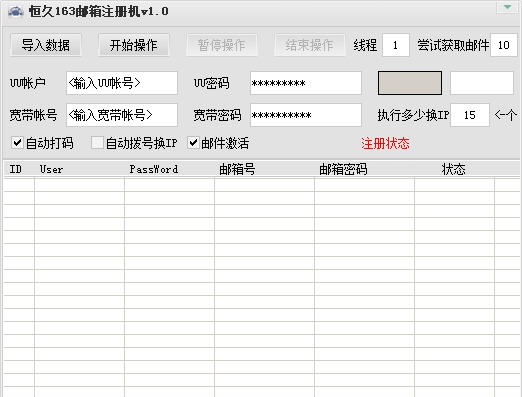This screenshot has height=397, width=522.
Task: Click the 结束操作 button
Action: [x=309, y=45]
